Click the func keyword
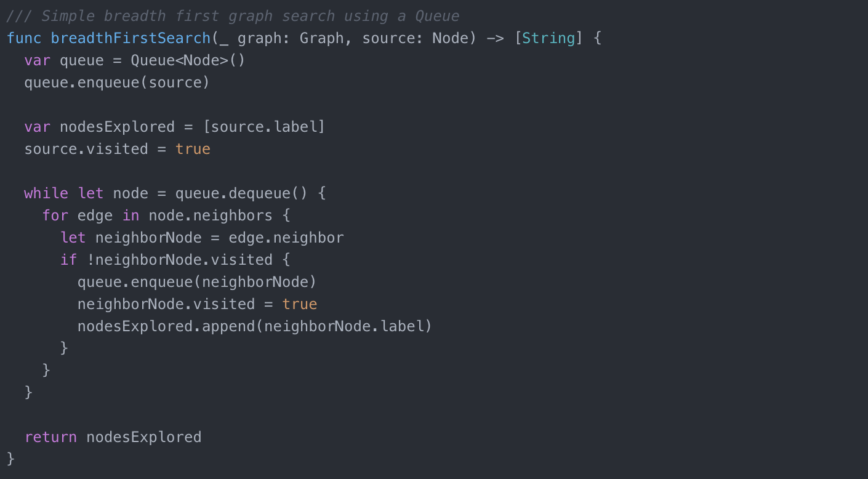868x479 pixels. pos(24,38)
